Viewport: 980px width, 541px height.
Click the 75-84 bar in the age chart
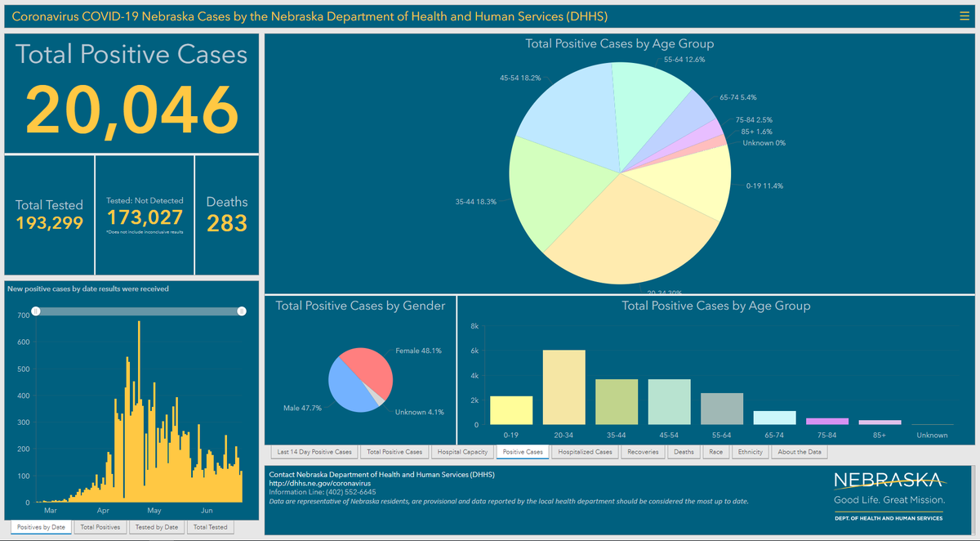(x=827, y=422)
